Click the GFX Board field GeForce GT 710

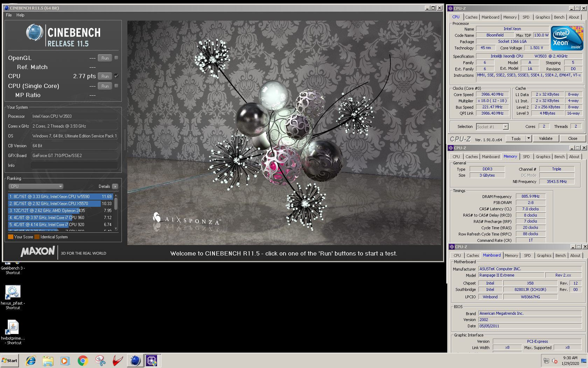coord(74,156)
